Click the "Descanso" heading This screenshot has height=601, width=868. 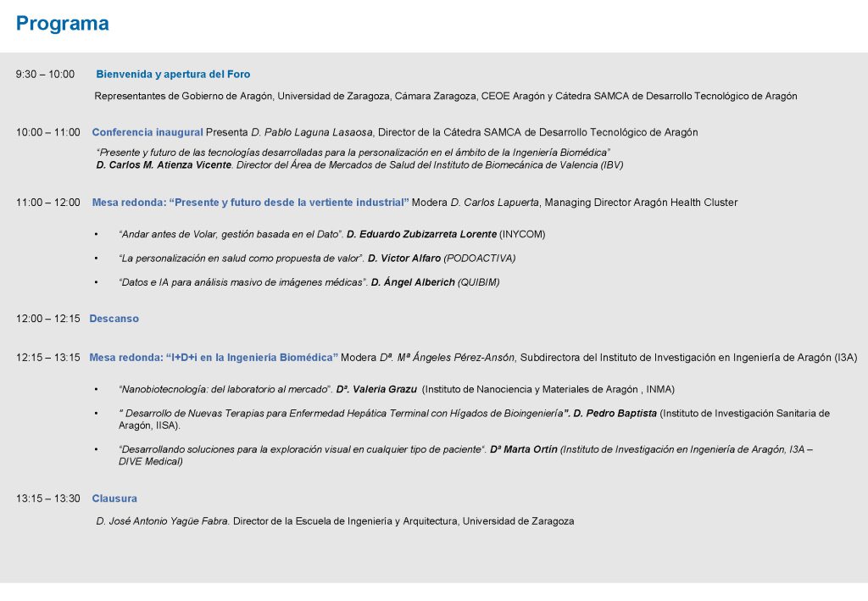pos(114,319)
